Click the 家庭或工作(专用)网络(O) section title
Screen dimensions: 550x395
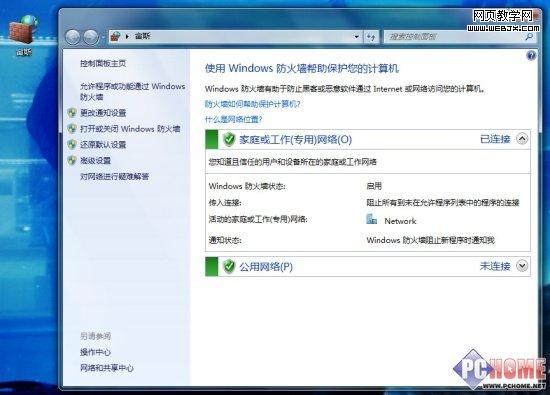click(x=295, y=140)
